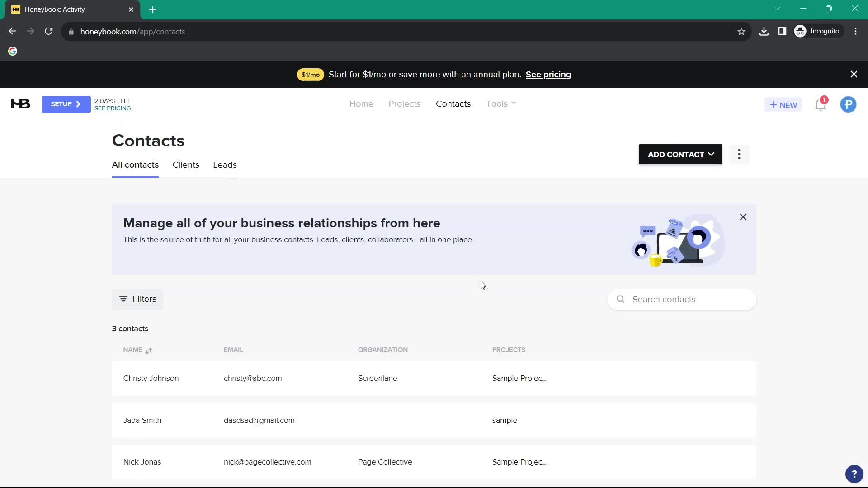Click the HoneyBook logo icon
The width and height of the screenshot is (868, 488).
pos(20,103)
